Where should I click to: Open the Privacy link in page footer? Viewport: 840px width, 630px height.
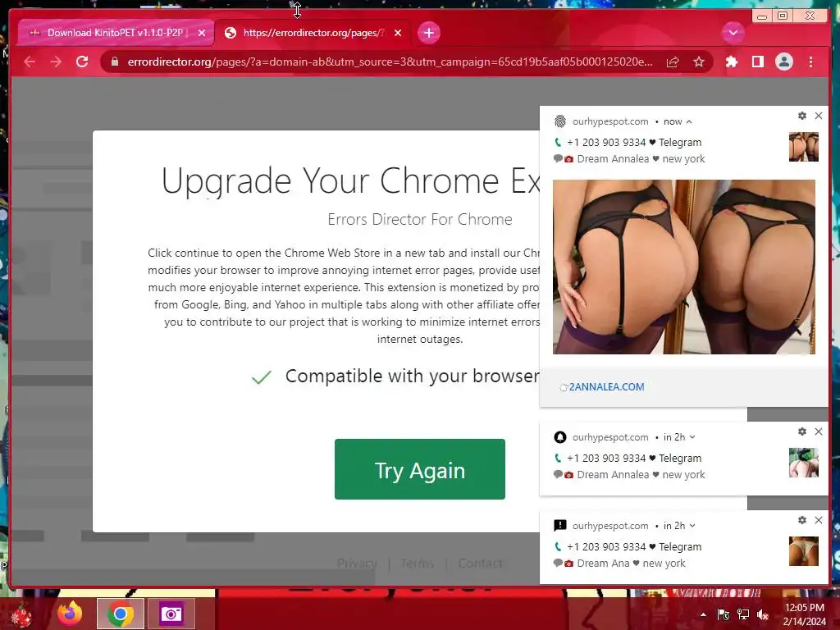[357, 563]
